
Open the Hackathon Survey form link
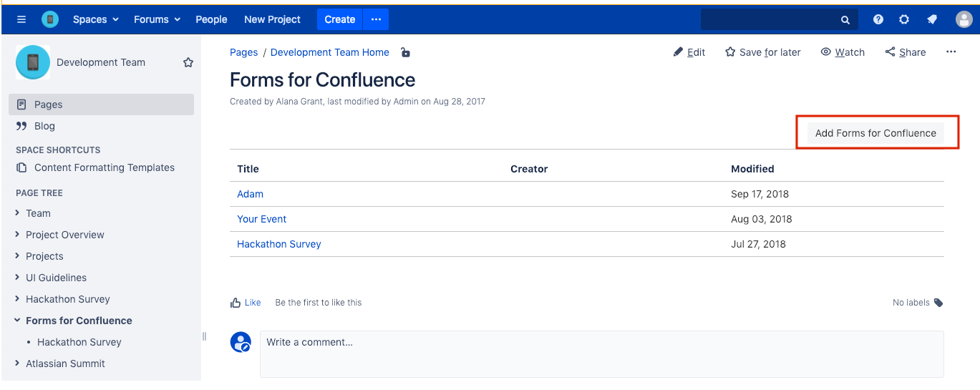pyautogui.click(x=279, y=244)
